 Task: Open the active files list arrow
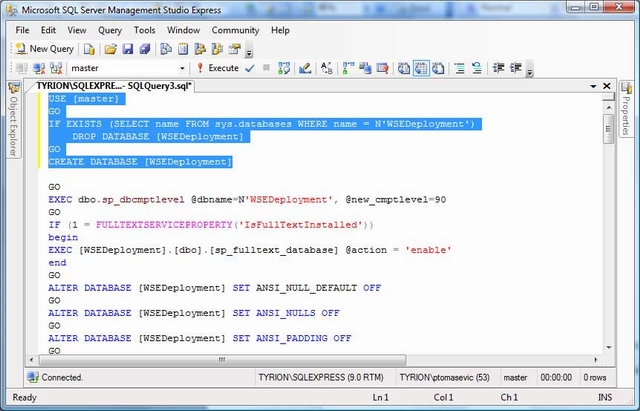593,86
